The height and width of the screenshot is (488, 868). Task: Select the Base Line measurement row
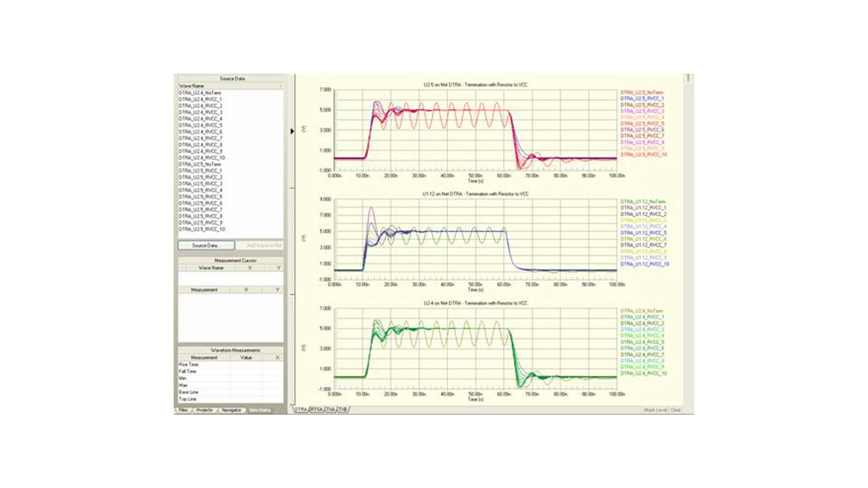[231, 392]
